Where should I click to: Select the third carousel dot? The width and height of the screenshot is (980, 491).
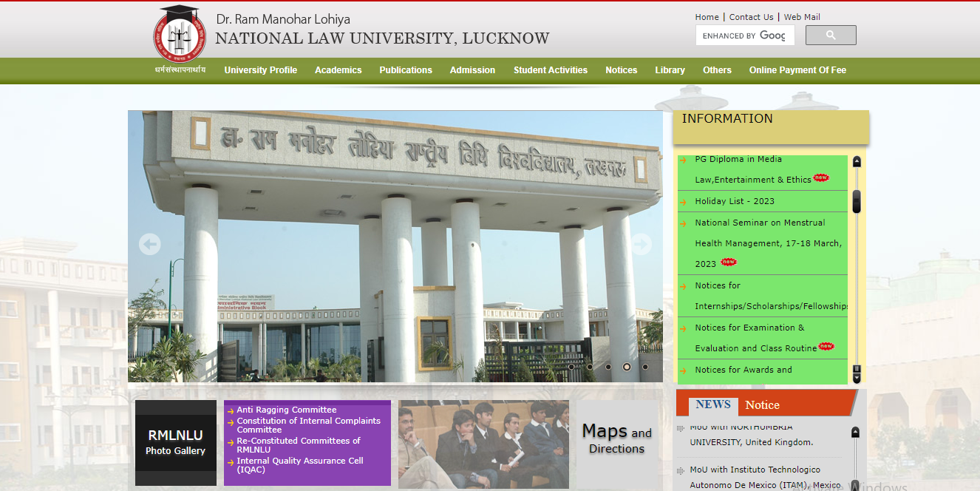coord(608,367)
